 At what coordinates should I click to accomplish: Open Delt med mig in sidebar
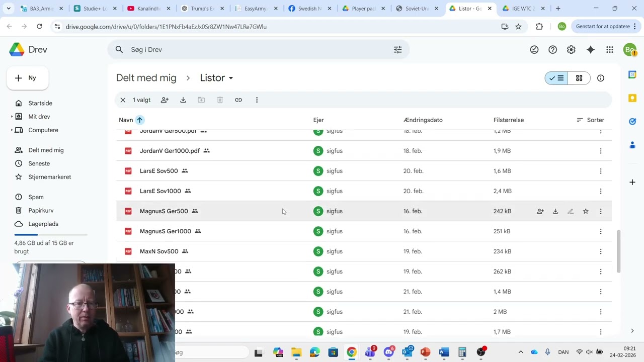46,150
